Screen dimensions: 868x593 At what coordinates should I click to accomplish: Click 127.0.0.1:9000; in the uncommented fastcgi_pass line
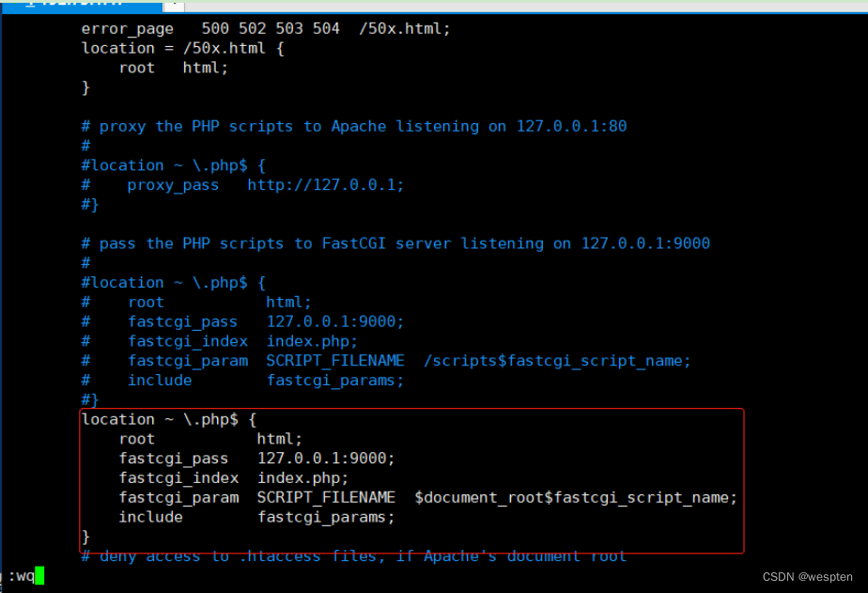tap(326, 459)
